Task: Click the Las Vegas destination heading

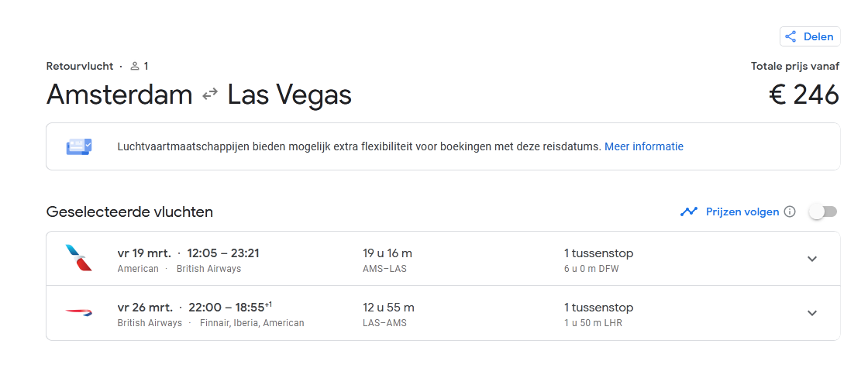Action: 289,95
